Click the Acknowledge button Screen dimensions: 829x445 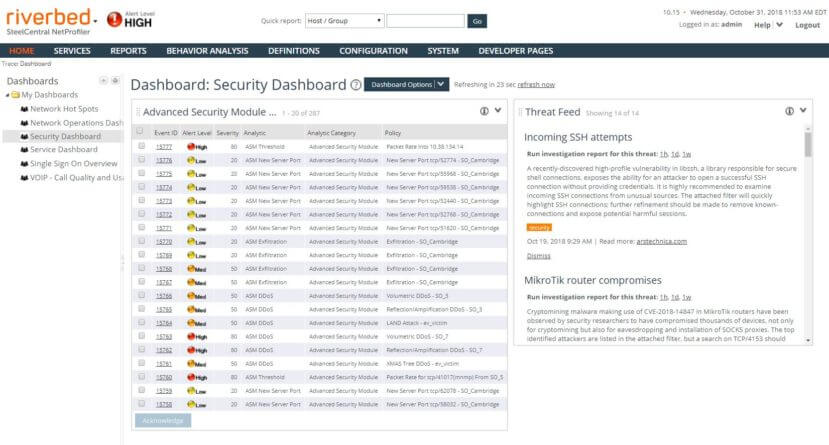coord(163,421)
